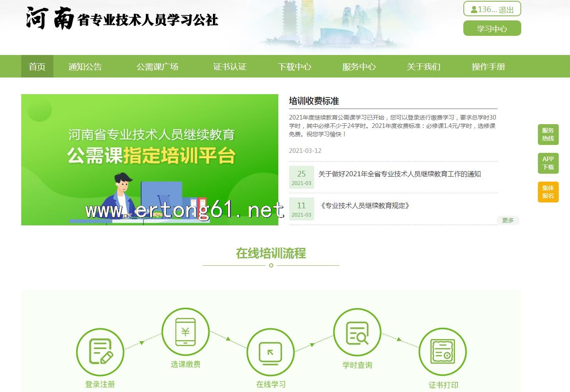
Task: Click 更多 to view more notices
Action: 508,220
